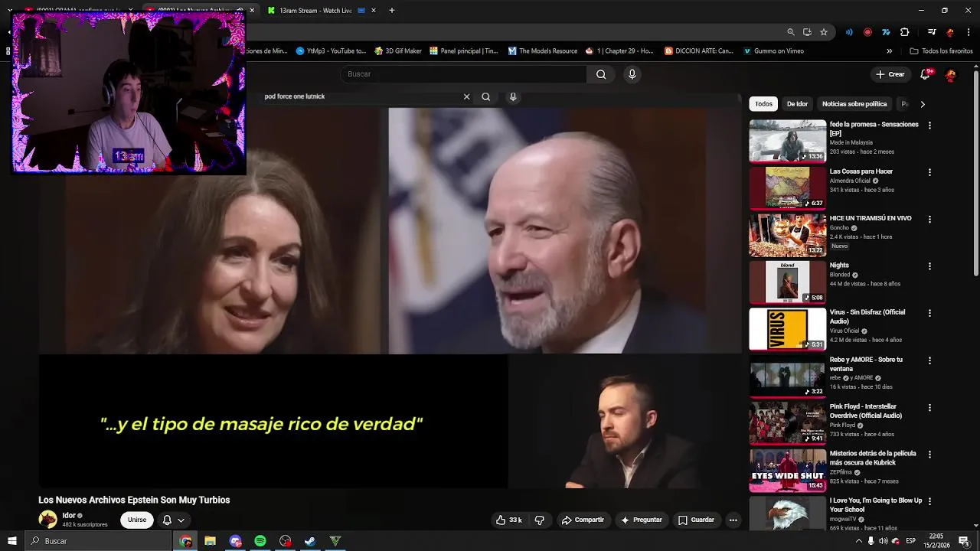
Task: Open the browser extensions puzzle icon
Action: point(905,32)
